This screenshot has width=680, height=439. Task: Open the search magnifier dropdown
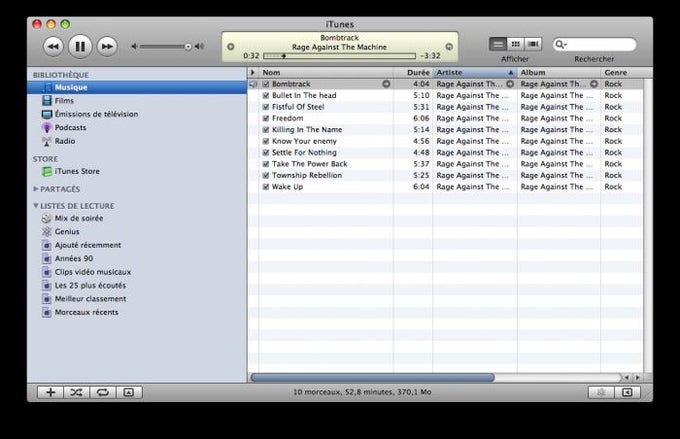(x=561, y=44)
